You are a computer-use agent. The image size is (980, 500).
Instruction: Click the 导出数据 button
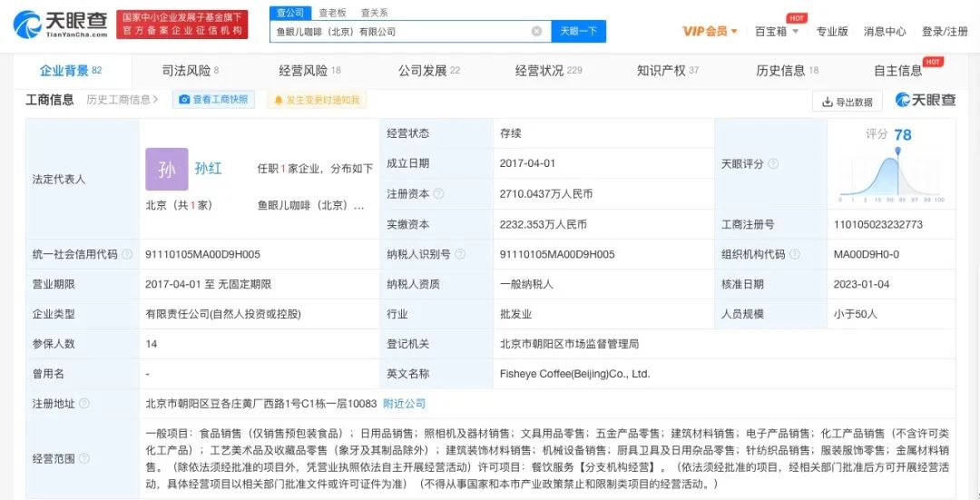click(847, 102)
